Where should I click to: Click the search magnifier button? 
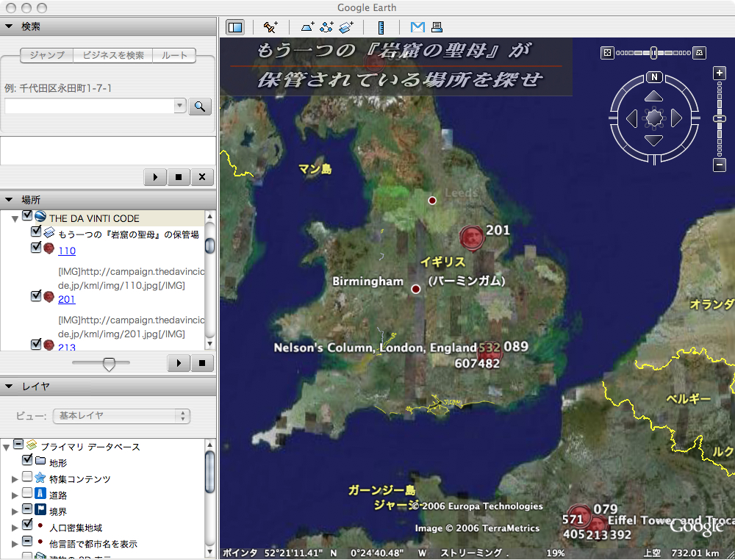pyautogui.click(x=200, y=107)
